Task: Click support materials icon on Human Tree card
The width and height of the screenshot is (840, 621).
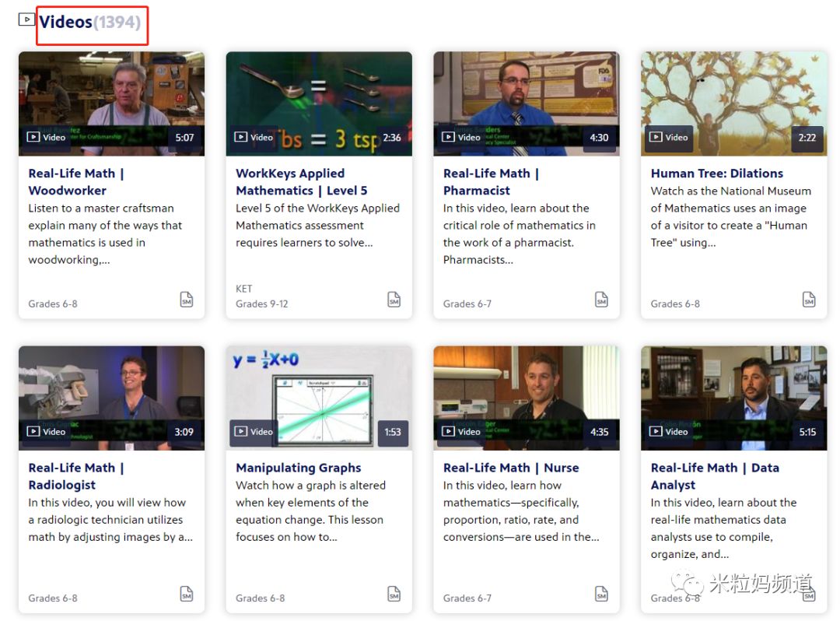Action: (809, 300)
